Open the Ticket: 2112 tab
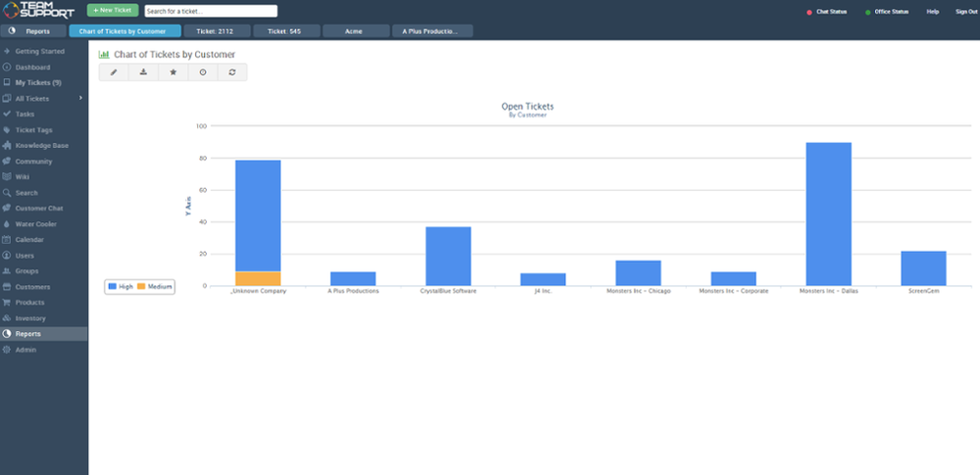The width and height of the screenshot is (980, 475). click(217, 31)
